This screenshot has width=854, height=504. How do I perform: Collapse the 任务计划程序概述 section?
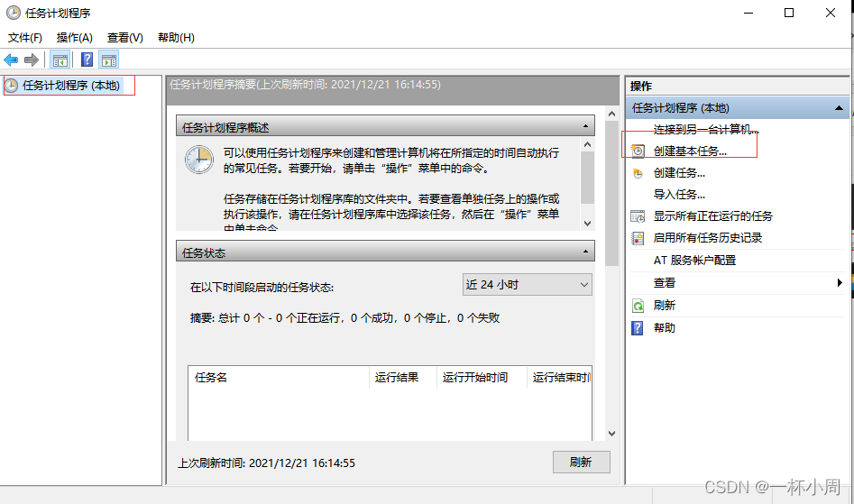585,126
